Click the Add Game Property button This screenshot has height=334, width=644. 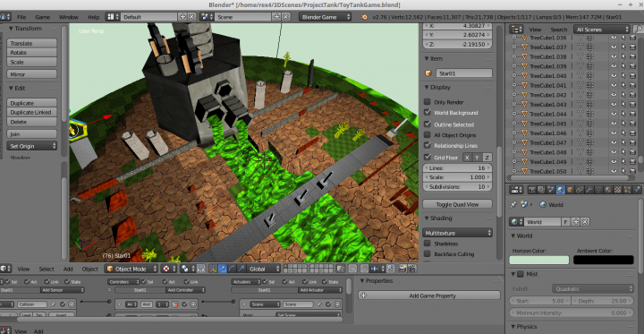point(429,295)
